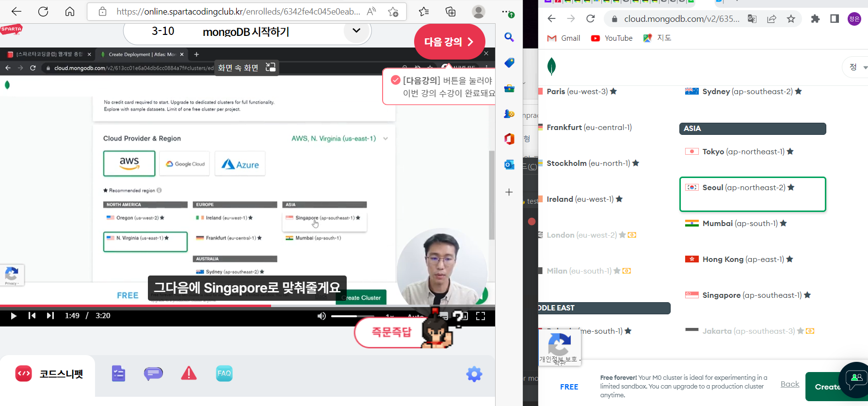Open the Chrome profile avatar
Image resolution: width=868 pixels, height=406 pixels.
coord(854,19)
